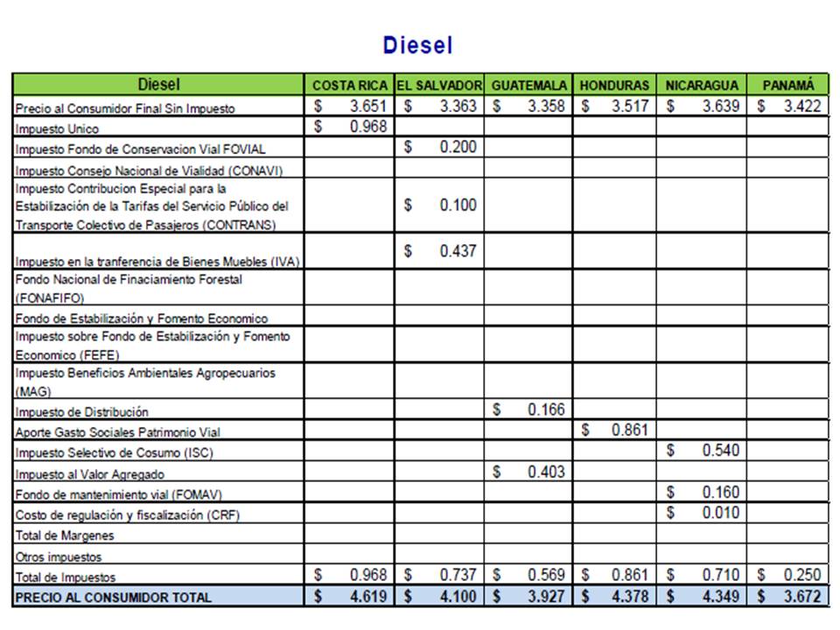Select the EL SALVADOR column header
This screenshot has width=840, height=630.
(x=439, y=86)
